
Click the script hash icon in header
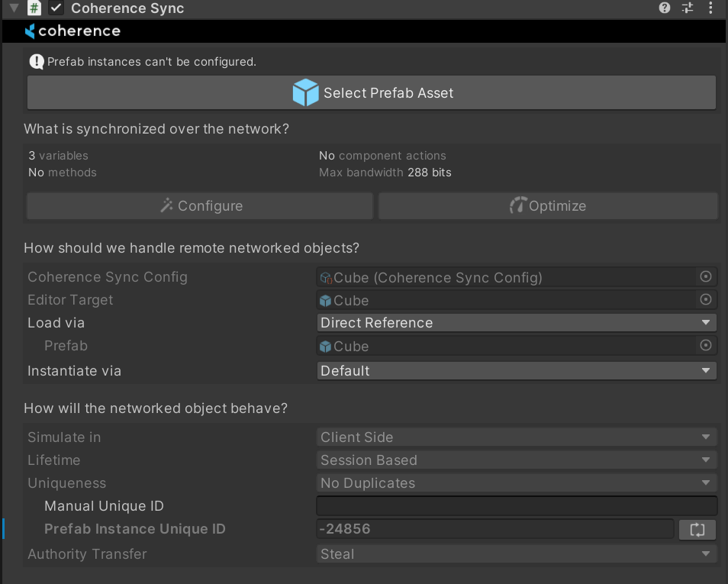[x=34, y=8]
